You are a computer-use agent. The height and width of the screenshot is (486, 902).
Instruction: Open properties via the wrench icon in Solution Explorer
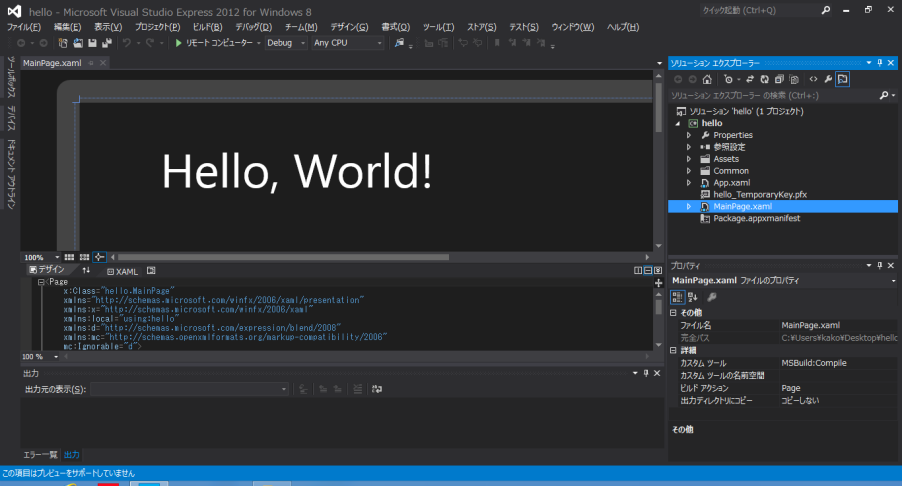[828, 79]
